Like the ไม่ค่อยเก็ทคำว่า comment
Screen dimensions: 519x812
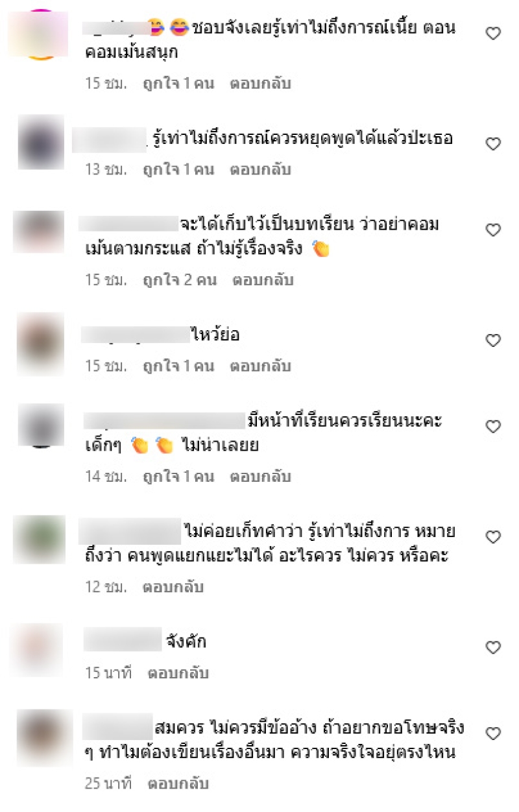click(494, 536)
